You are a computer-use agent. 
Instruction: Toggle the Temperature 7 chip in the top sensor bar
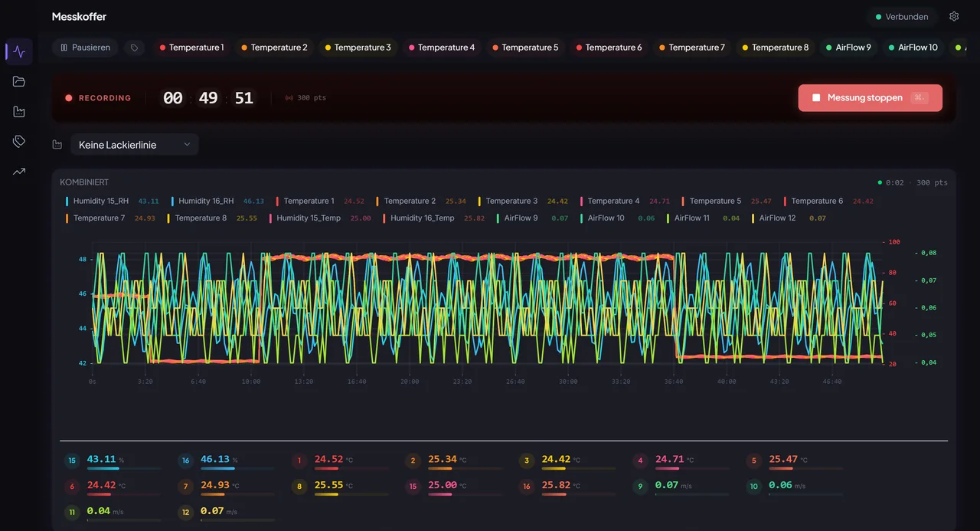pos(691,48)
